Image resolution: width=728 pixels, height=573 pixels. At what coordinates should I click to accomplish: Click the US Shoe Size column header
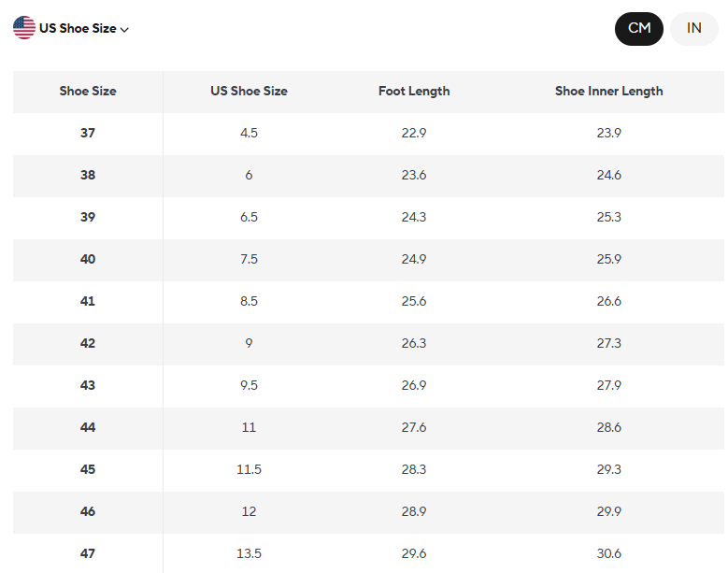pyautogui.click(x=249, y=92)
